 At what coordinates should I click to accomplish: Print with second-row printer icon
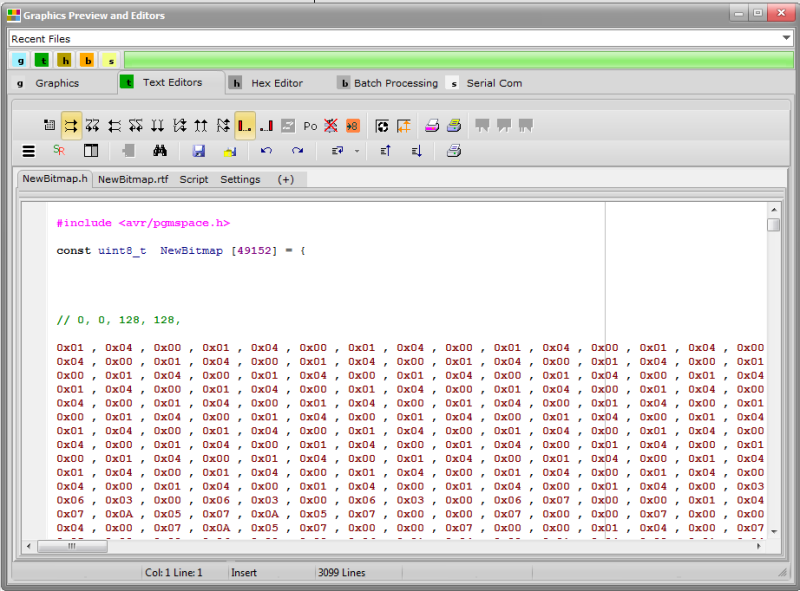pos(454,151)
